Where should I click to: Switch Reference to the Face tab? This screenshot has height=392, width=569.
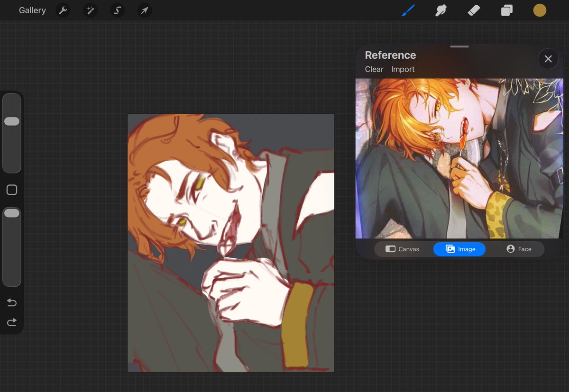519,249
